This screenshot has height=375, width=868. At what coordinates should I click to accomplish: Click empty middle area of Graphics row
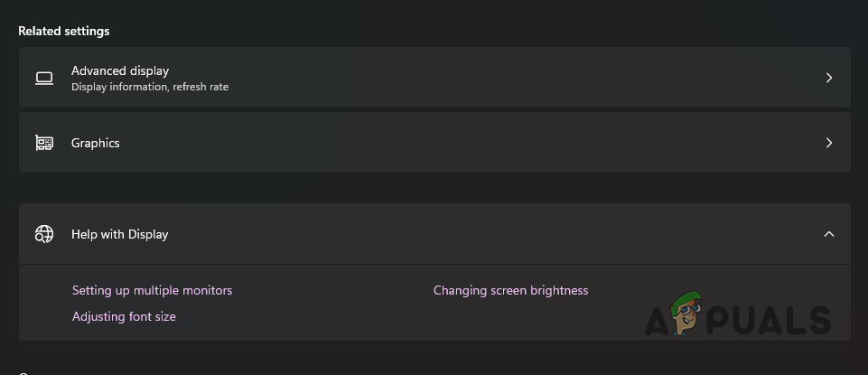(452, 143)
